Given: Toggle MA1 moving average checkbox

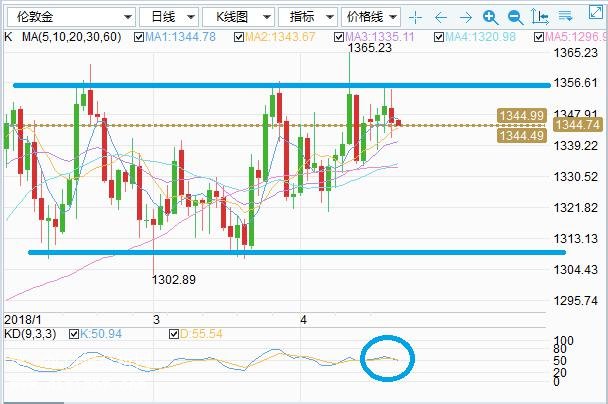Looking at the screenshot, I should click(139, 37).
